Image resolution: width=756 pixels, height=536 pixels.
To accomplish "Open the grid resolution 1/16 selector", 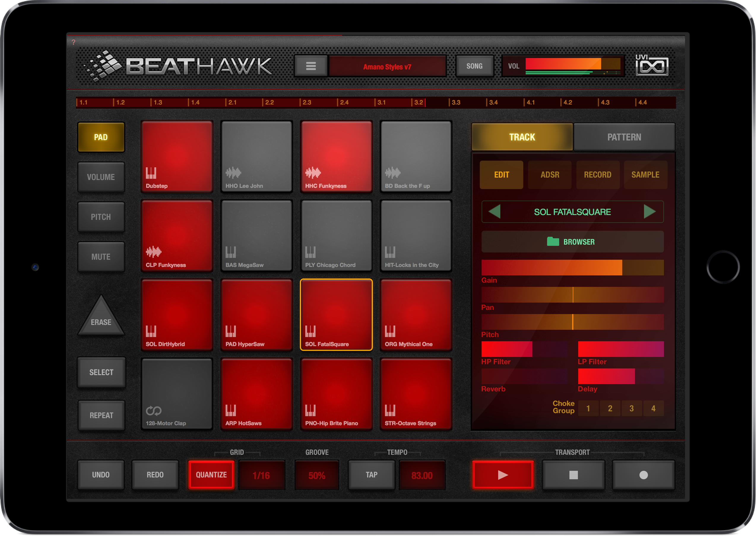I will click(x=261, y=475).
